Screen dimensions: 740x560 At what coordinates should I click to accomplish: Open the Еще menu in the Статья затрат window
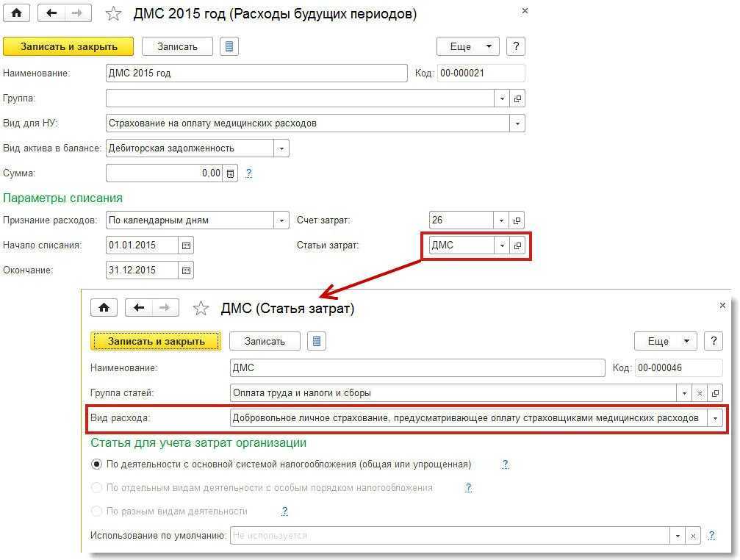665,341
